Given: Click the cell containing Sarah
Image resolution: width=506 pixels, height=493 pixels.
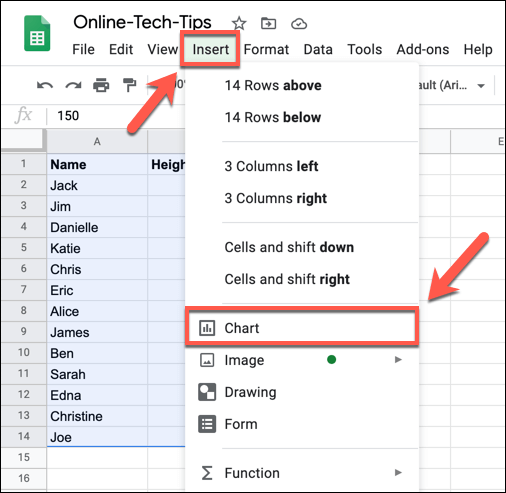Looking at the screenshot, I should (97, 374).
